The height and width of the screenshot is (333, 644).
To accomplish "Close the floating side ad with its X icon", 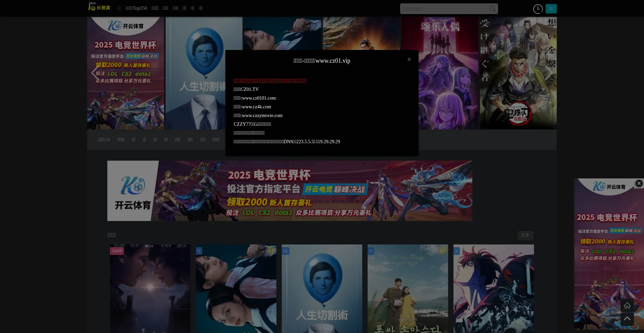I will (x=639, y=183).
